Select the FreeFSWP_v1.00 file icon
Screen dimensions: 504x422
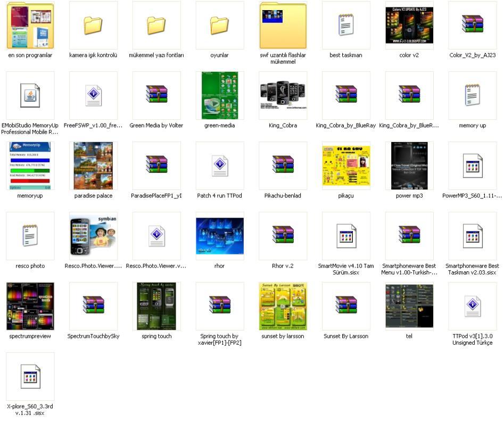point(93,95)
